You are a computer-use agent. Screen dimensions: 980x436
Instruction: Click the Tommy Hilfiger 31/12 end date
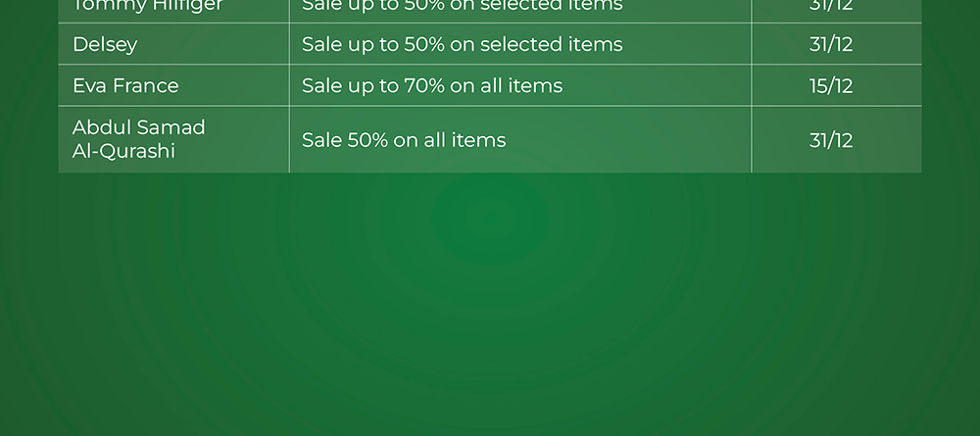point(831,6)
